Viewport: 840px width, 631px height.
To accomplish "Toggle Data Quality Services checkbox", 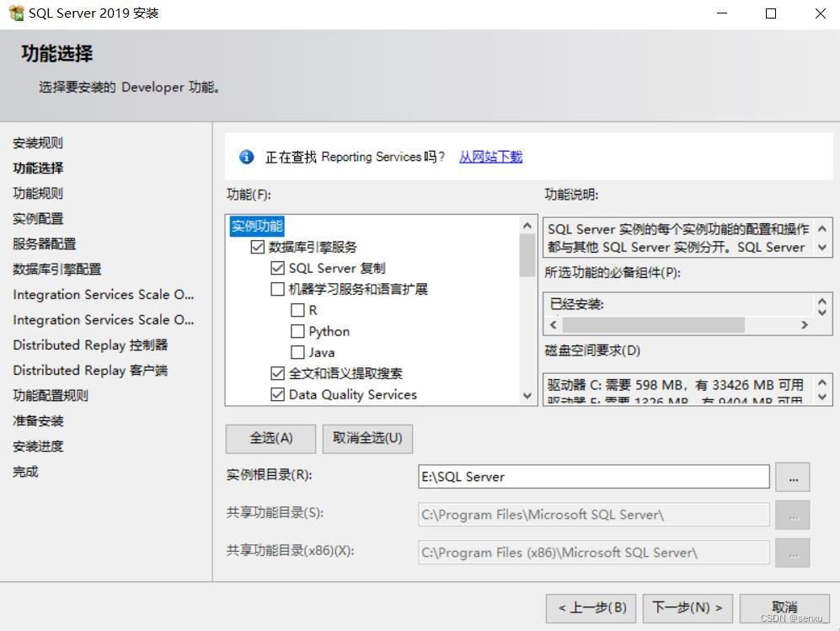I will [277, 395].
